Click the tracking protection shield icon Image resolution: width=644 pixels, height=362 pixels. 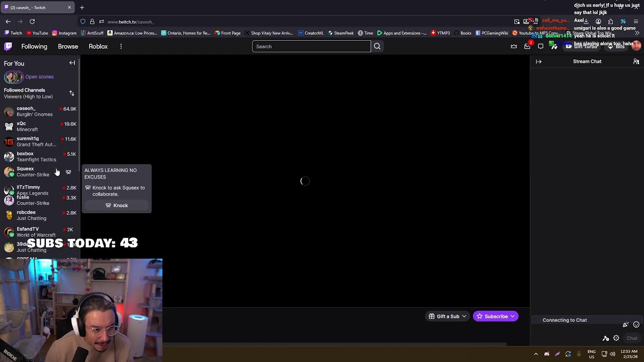tap(83, 22)
